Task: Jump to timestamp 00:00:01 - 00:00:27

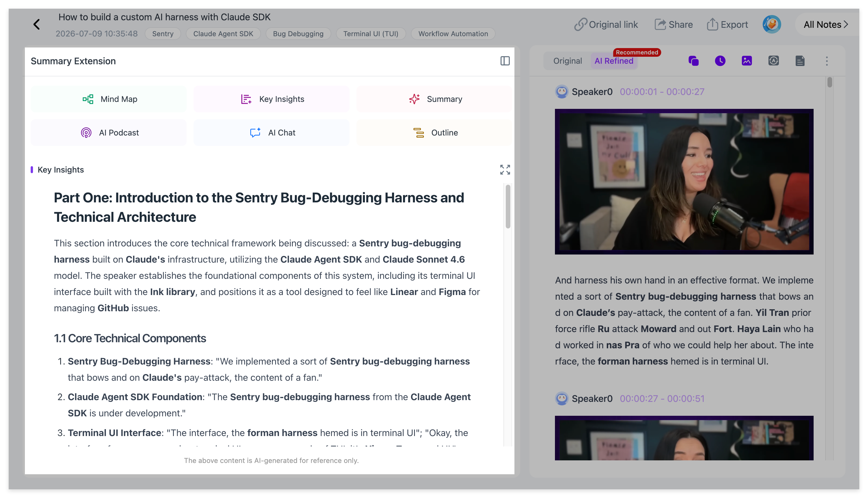Action: pyautogui.click(x=662, y=92)
